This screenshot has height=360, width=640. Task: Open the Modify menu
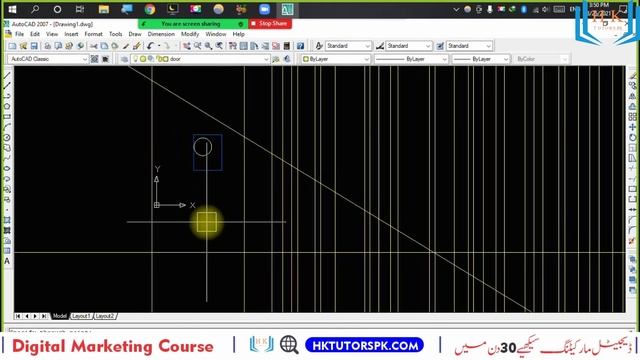click(190, 34)
